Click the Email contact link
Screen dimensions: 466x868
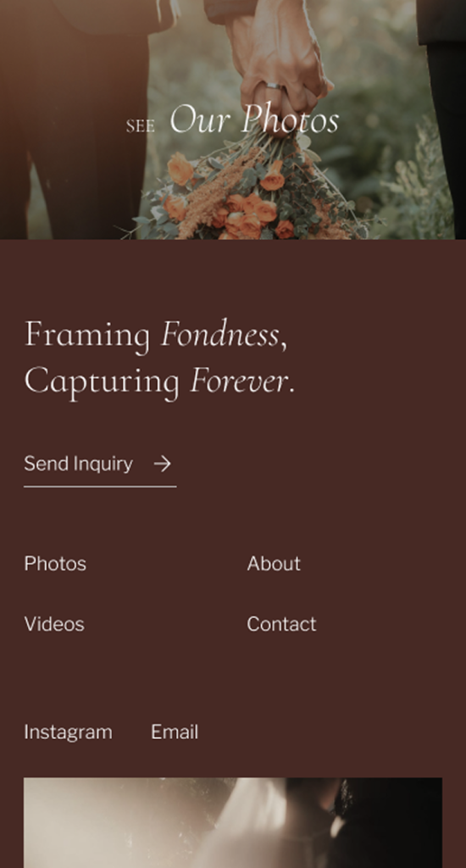click(175, 732)
